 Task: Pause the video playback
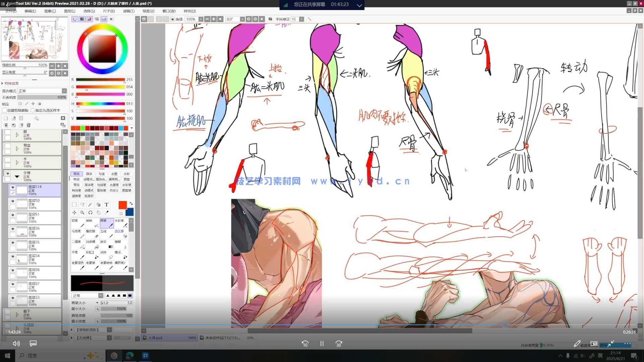coord(322,344)
